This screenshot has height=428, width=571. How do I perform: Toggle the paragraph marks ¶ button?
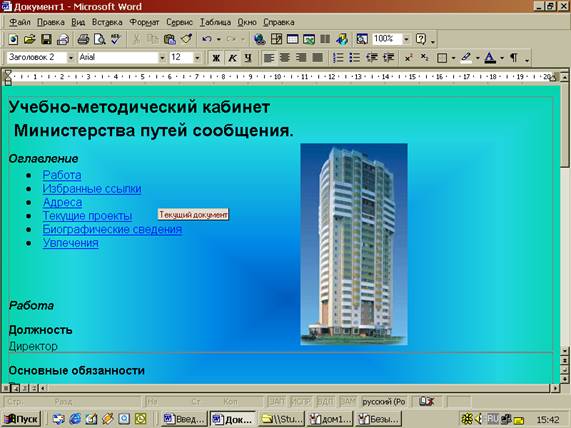coord(514,58)
